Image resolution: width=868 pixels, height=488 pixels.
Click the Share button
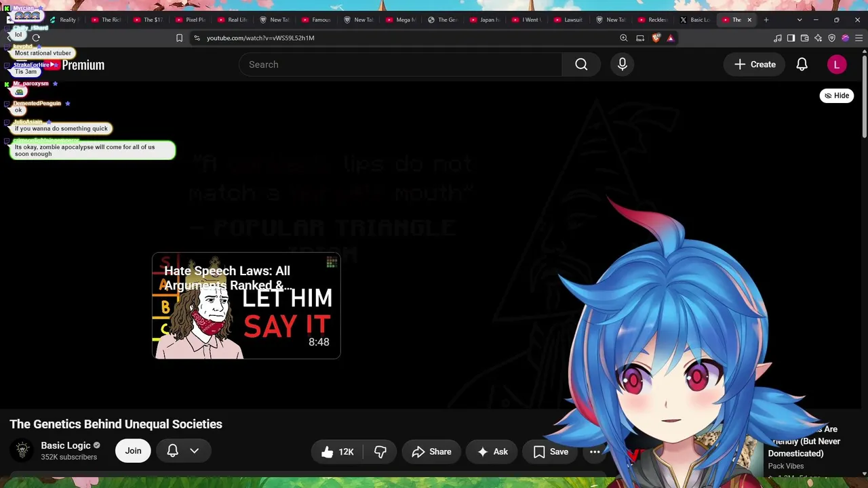pyautogui.click(x=431, y=452)
